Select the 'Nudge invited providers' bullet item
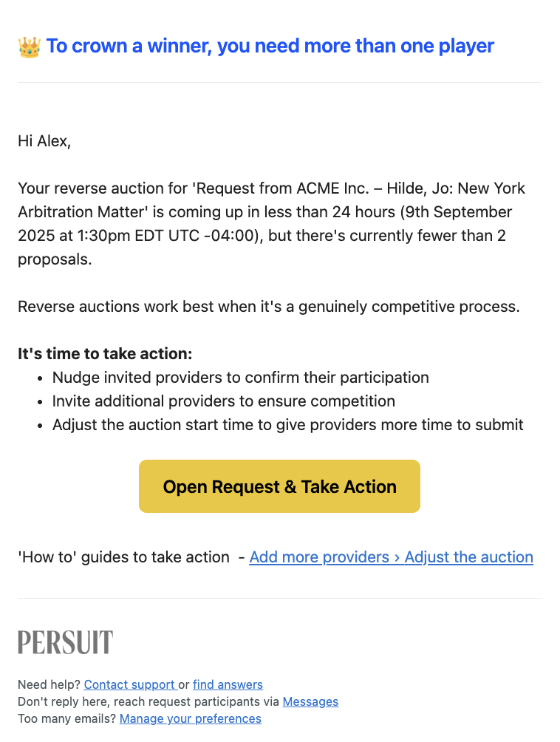Image resolution: width=560 pixels, height=742 pixels. (x=240, y=378)
